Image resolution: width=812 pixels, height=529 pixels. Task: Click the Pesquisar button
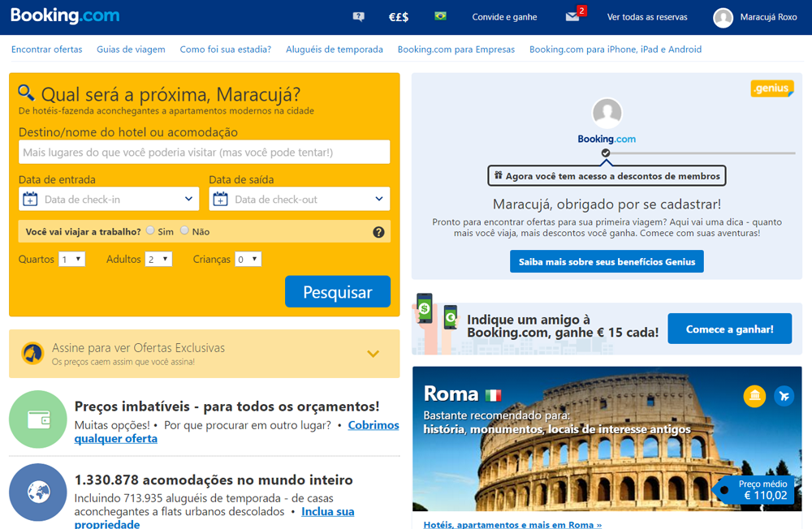coord(338,292)
